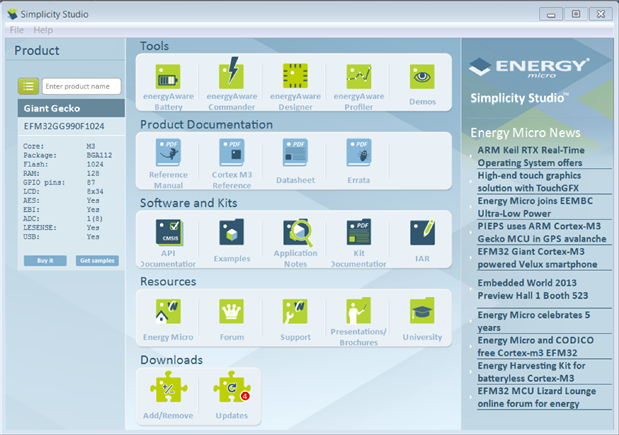This screenshot has width=619, height=435.
Task: Click the Get samples button
Action: 97,261
